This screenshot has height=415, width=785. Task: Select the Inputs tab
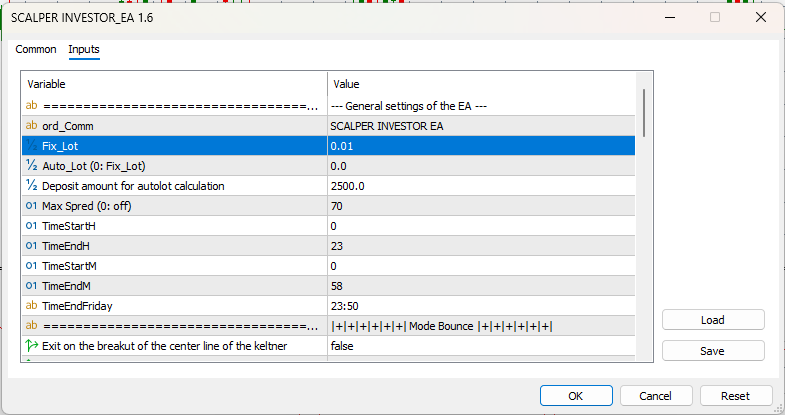pos(84,49)
